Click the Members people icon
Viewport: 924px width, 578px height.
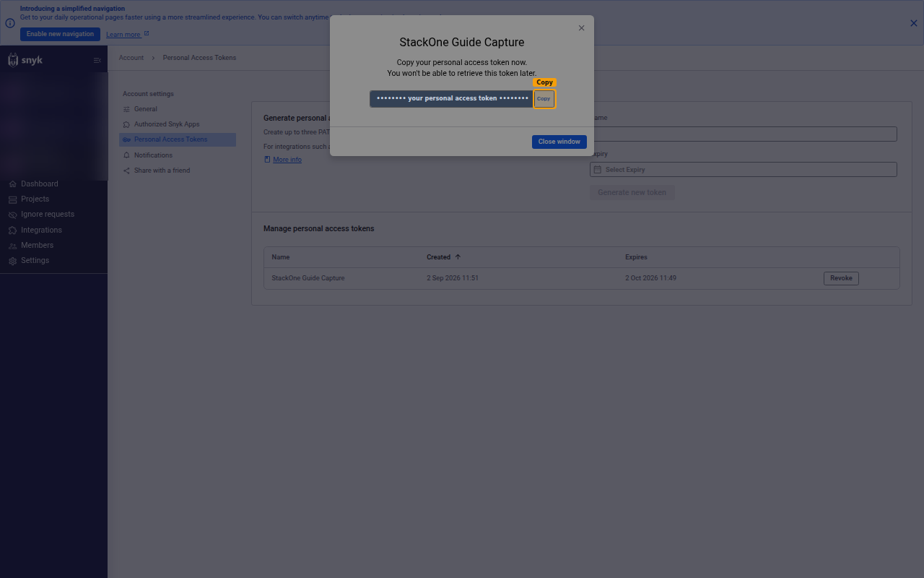13,246
